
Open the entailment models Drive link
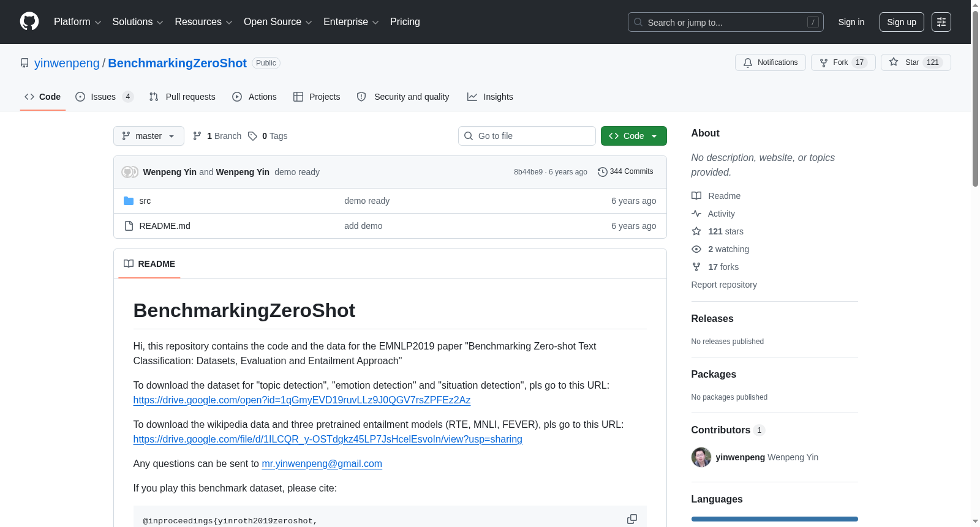(328, 439)
